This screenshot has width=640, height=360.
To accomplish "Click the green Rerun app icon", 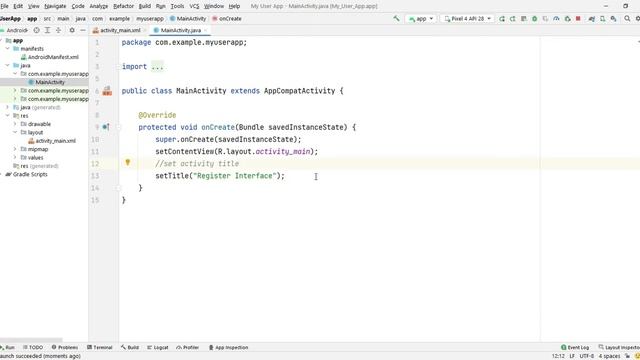I will [x=502, y=19].
